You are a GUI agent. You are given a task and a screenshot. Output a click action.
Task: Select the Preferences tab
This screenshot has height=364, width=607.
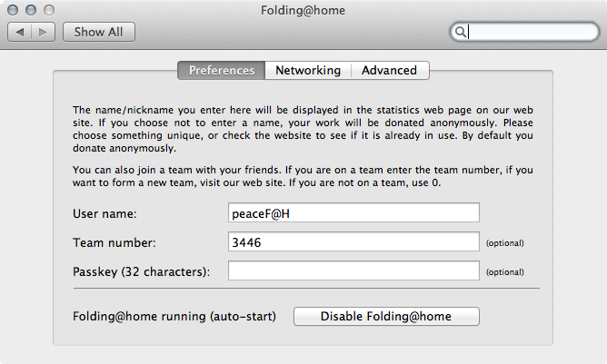click(222, 71)
